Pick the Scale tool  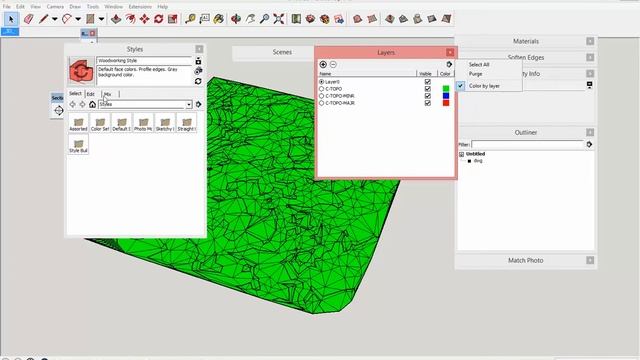tap(173, 19)
